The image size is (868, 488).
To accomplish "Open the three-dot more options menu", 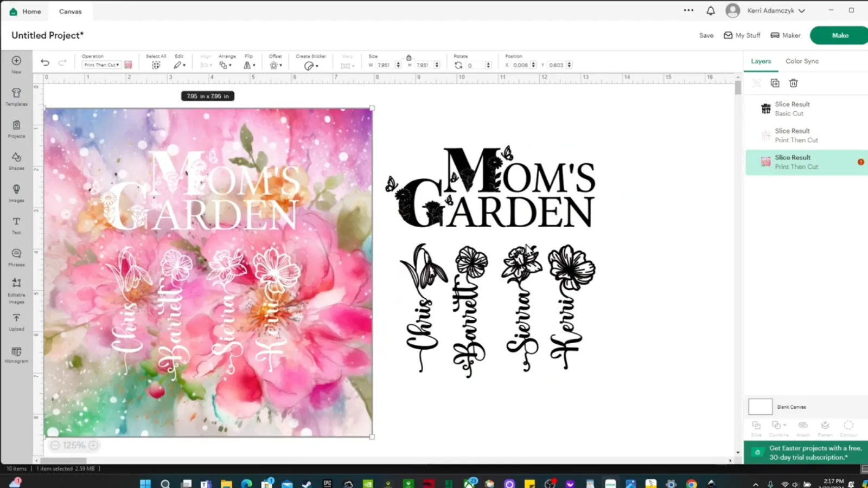I will pos(688,10).
